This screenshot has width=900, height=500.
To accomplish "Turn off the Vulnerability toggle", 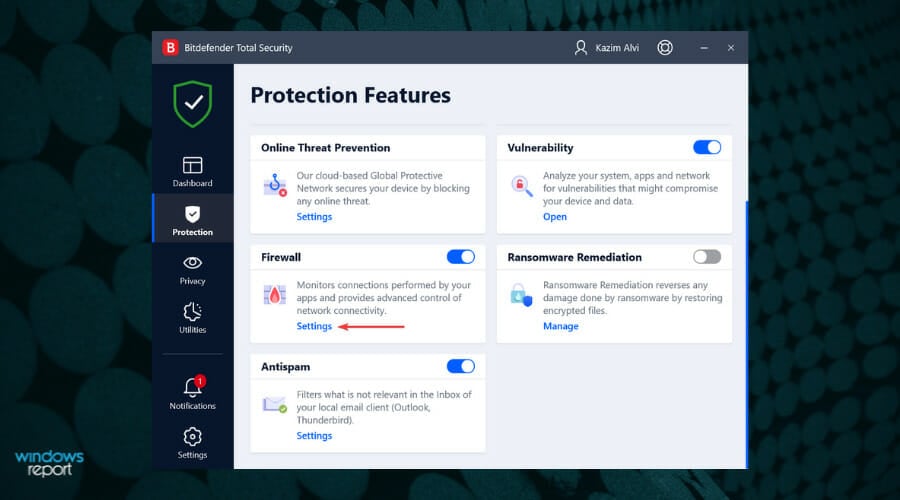I will (707, 148).
